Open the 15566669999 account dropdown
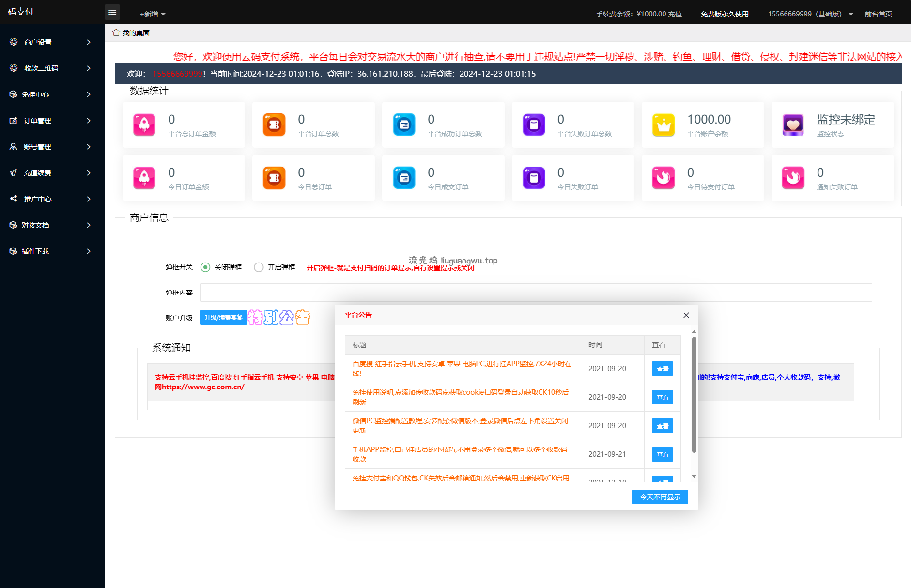 coord(810,14)
